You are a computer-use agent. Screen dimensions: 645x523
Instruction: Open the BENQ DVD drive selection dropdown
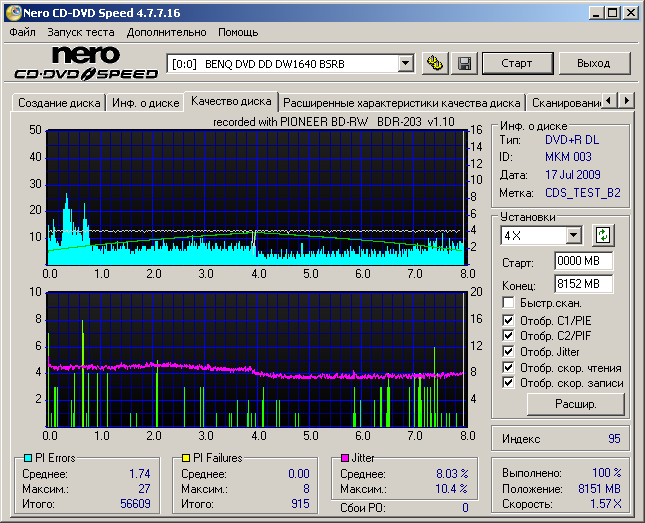[x=405, y=63]
